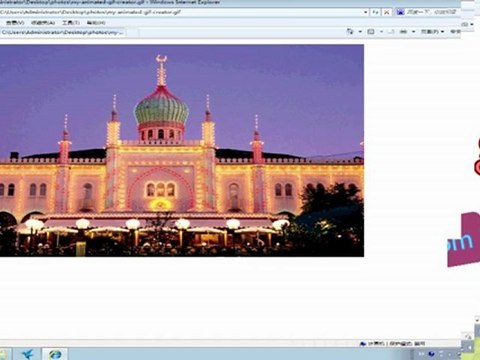Screen dimensions: 480x360
Task: Click the blue bird taskbar icon
Action: (x=28, y=354)
